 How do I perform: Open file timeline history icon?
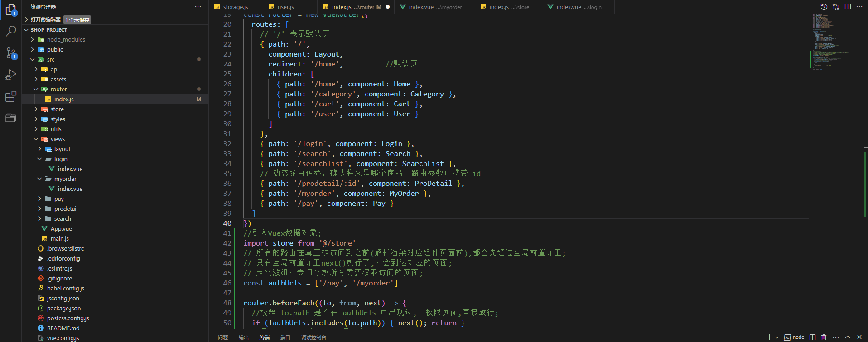pos(824,7)
